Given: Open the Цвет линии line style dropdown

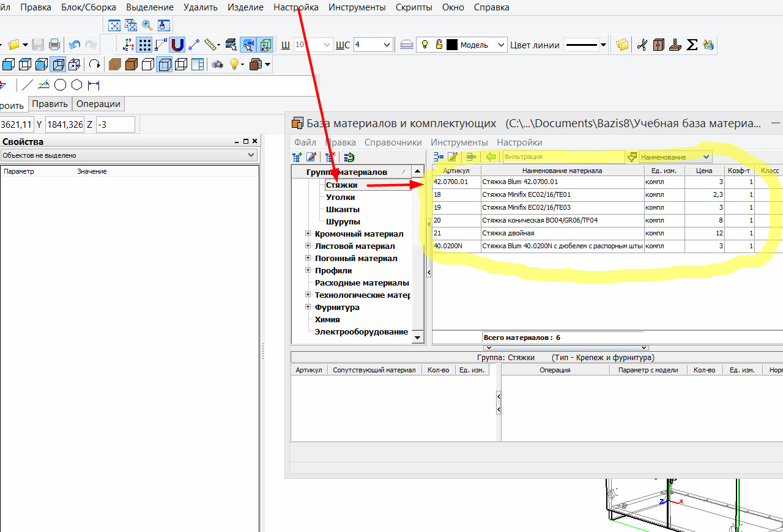Looking at the screenshot, I should coord(604,45).
